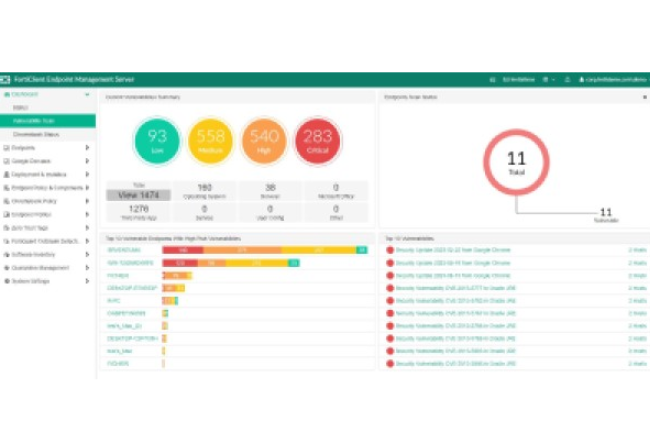650x433 pixels.
Task: Click the Software Inventory sidebar icon
Action: (6, 255)
